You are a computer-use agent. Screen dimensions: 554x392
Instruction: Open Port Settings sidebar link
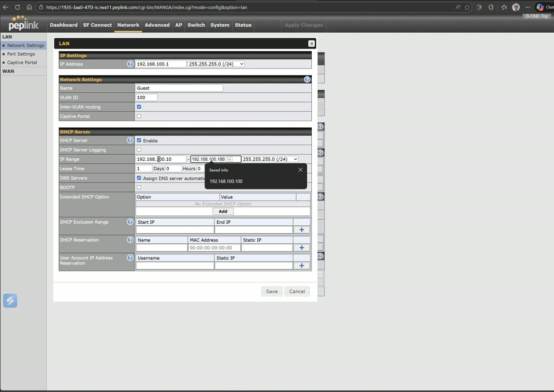(x=21, y=54)
